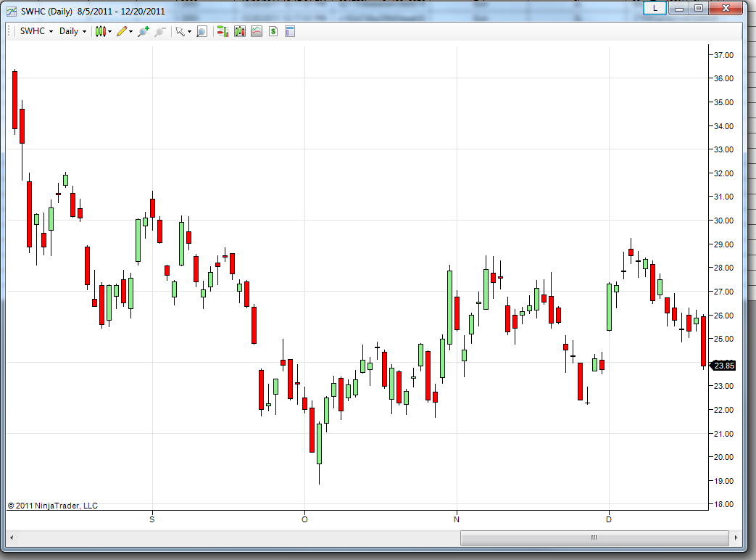Open the cursor type dropdown arrow
Viewport: 756px width, 560px height.
tap(189, 32)
